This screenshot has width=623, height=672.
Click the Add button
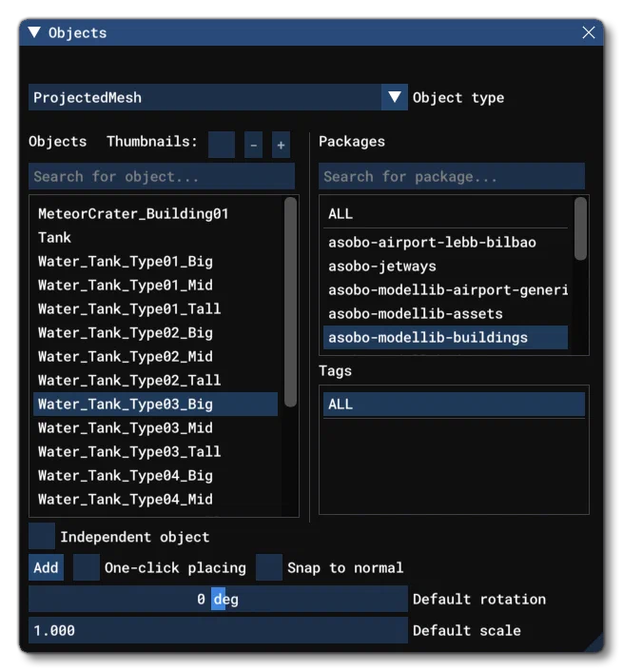click(x=46, y=567)
